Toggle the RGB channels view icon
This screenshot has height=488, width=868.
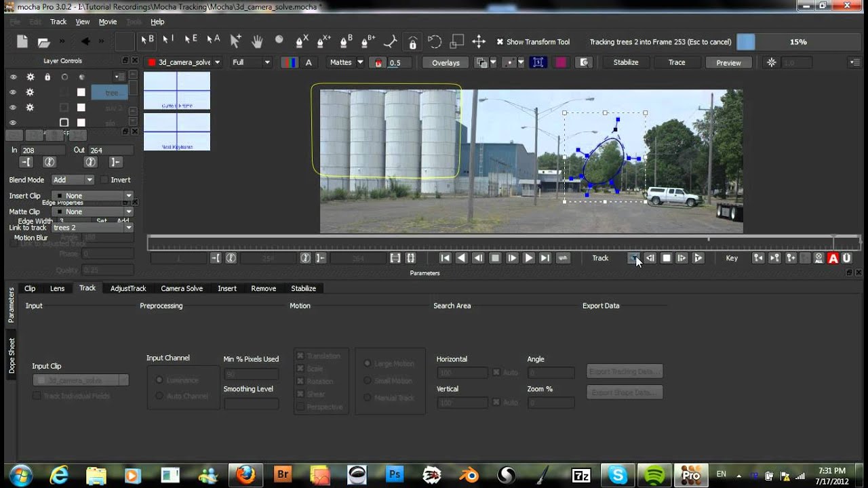pos(290,62)
